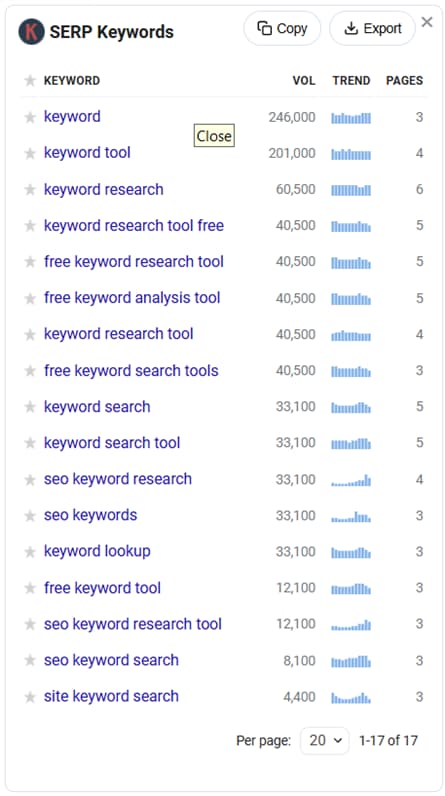Open the 'free keyword analysis tool' link
Viewport: 445px width, 796px height.
[x=132, y=297]
